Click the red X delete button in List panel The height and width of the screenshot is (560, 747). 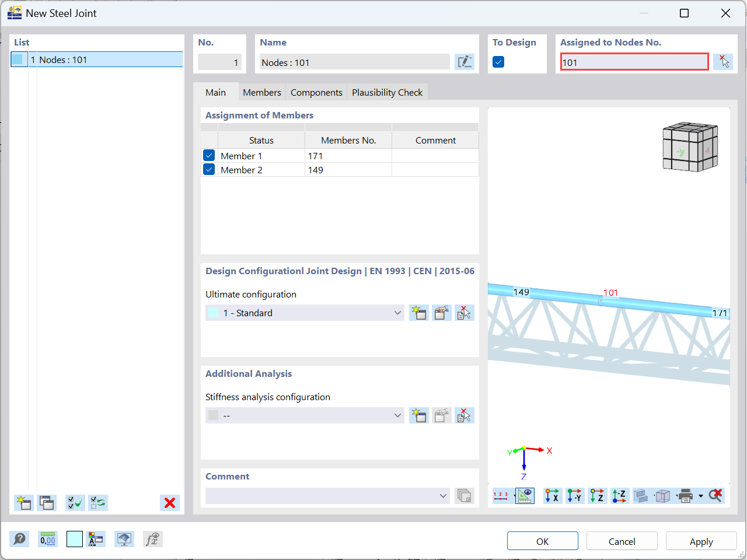[x=170, y=503]
